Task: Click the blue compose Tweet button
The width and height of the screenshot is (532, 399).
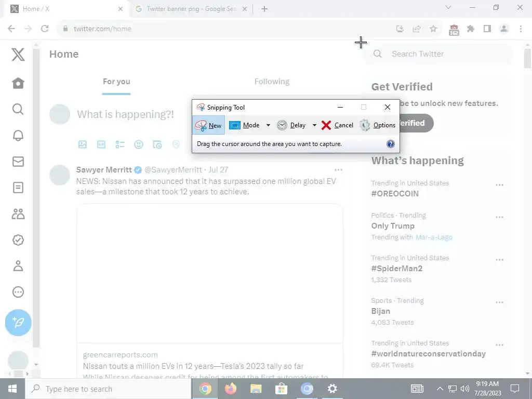Action: (18, 322)
